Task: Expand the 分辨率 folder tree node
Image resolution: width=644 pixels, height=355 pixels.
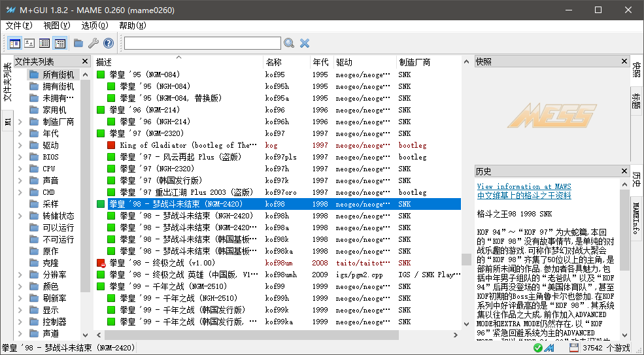Action: tap(20, 275)
